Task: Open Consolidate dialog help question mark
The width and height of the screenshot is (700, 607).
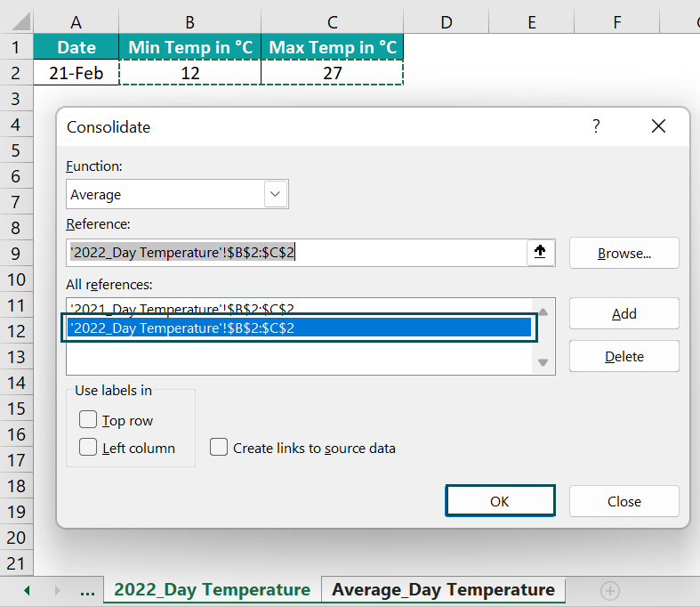Action: 596,126
